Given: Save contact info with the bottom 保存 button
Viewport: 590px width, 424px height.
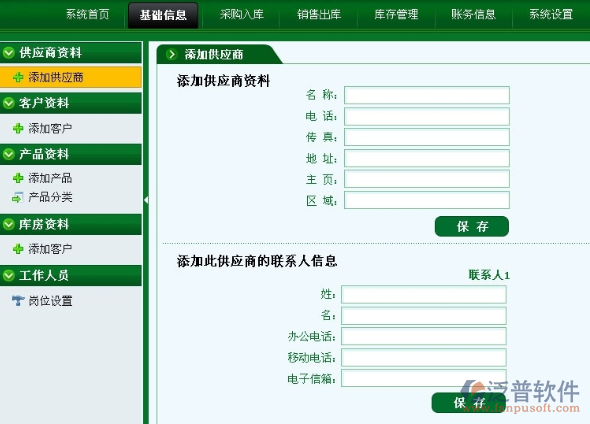Looking at the screenshot, I should (469, 403).
